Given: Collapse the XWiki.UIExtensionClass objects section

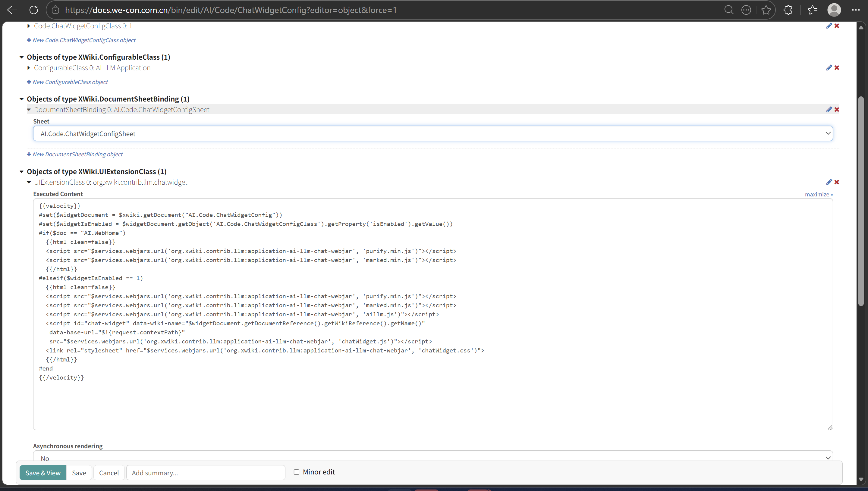Looking at the screenshot, I should tap(22, 172).
